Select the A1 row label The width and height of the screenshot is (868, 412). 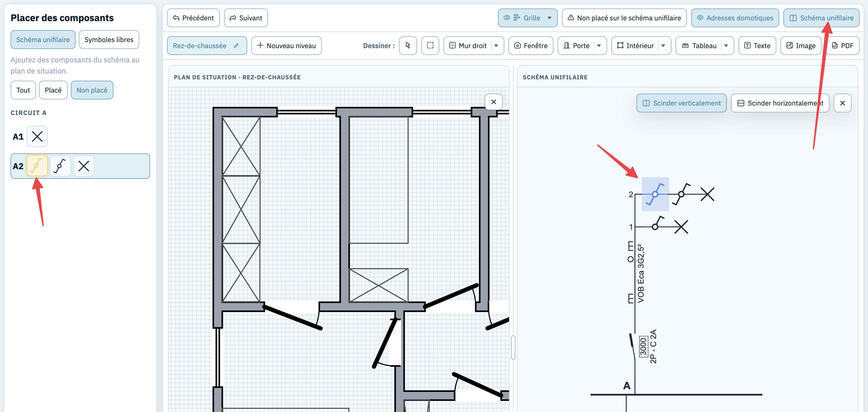click(x=18, y=136)
